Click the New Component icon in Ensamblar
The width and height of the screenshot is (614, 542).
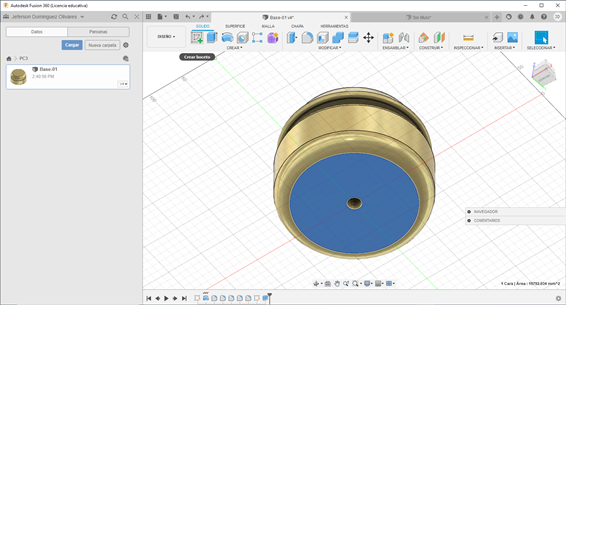pos(388,38)
